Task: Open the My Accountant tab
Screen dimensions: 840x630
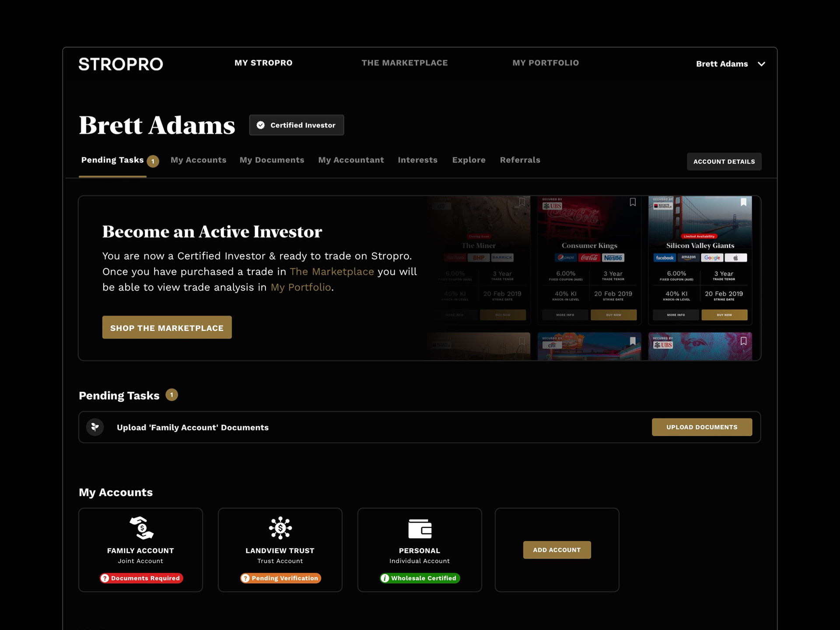Action: [x=351, y=160]
